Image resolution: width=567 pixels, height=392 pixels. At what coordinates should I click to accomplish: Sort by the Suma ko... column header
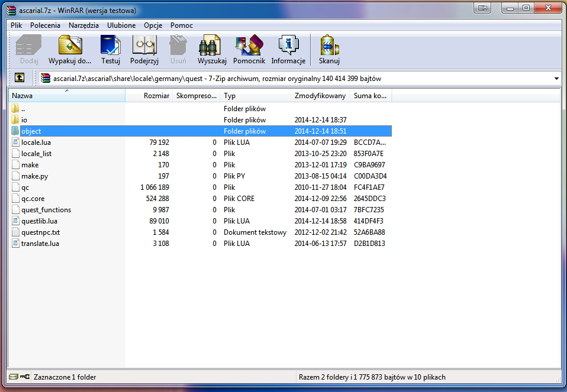pos(371,96)
